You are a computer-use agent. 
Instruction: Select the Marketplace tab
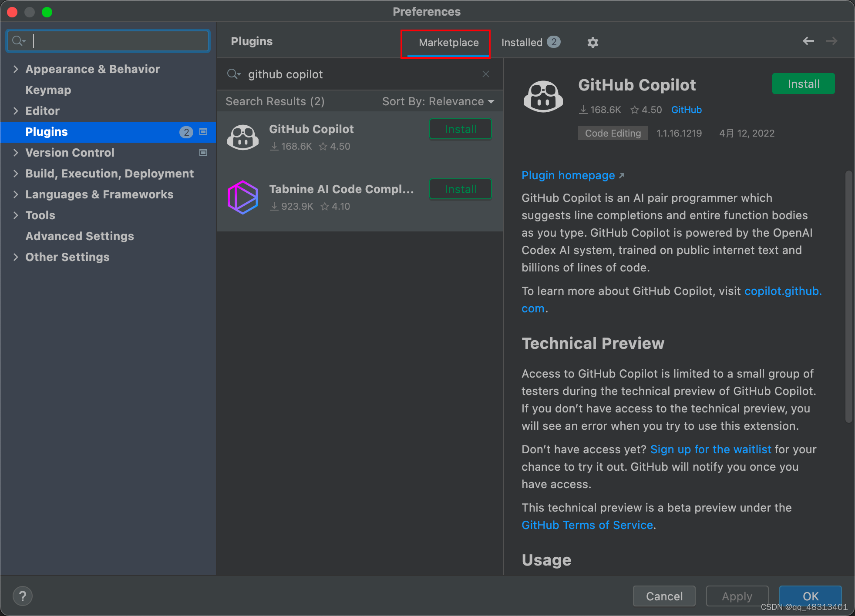coord(448,42)
